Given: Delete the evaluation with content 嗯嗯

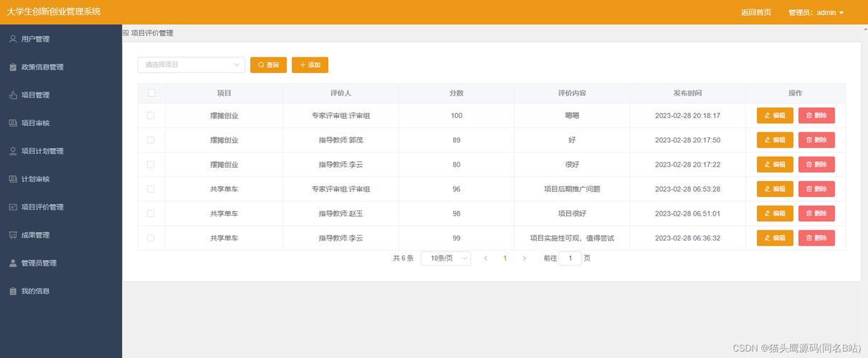Looking at the screenshot, I should pyautogui.click(x=816, y=115).
